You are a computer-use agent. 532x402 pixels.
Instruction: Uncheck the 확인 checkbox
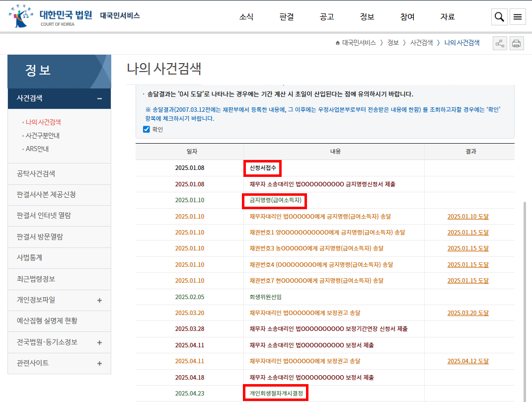tap(146, 129)
